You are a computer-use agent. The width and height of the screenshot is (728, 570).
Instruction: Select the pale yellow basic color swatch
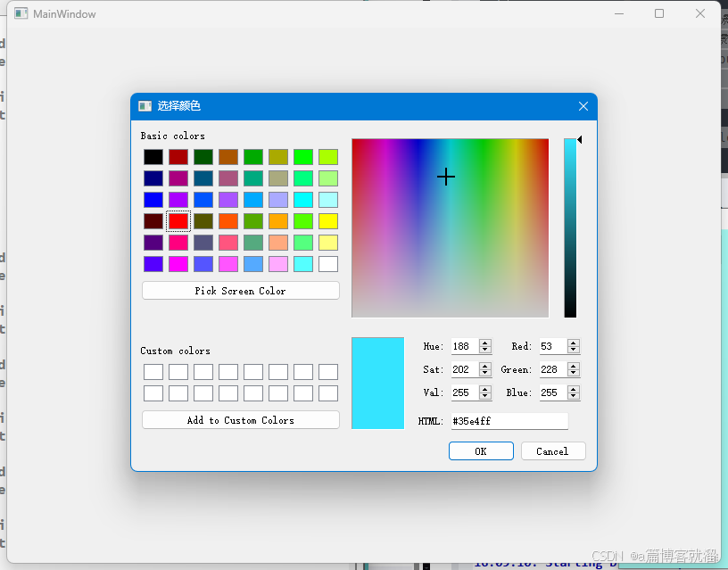tap(328, 243)
